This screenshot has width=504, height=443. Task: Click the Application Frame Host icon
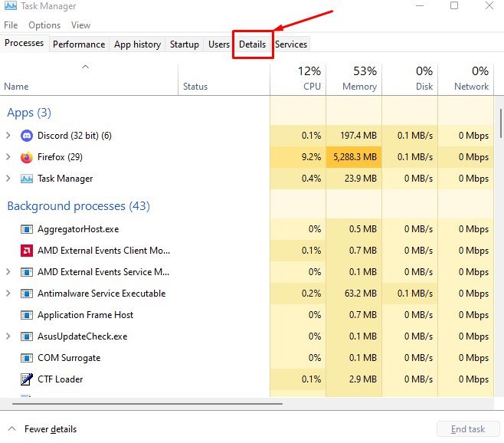[26, 315]
